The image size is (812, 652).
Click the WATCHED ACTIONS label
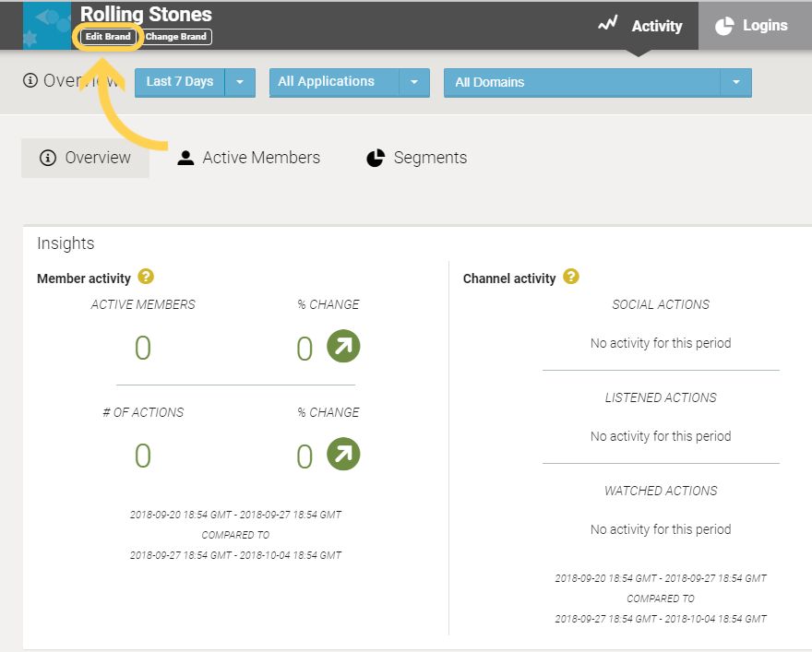click(x=661, y=491)
